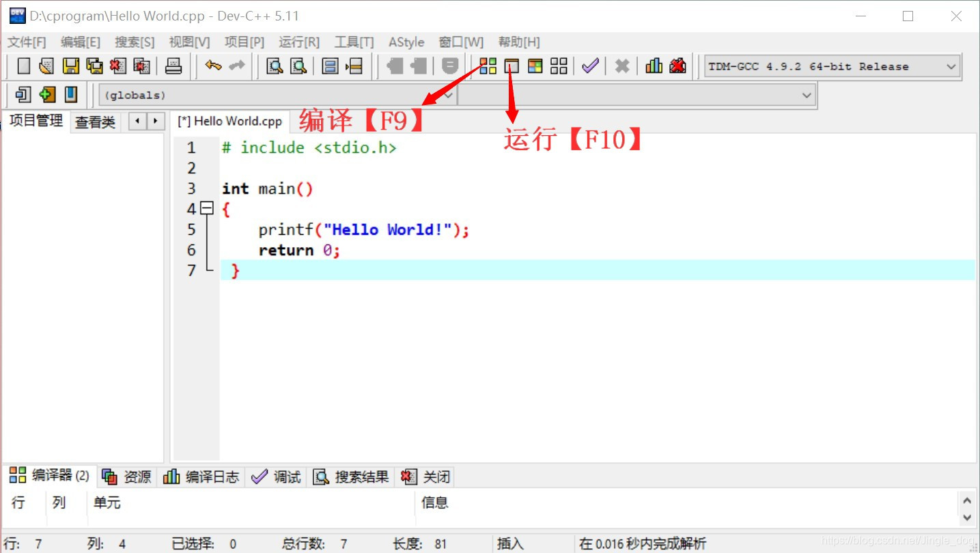Click the greyed Redo arrow icon
The image size is (980, 553).
point(236,66)
